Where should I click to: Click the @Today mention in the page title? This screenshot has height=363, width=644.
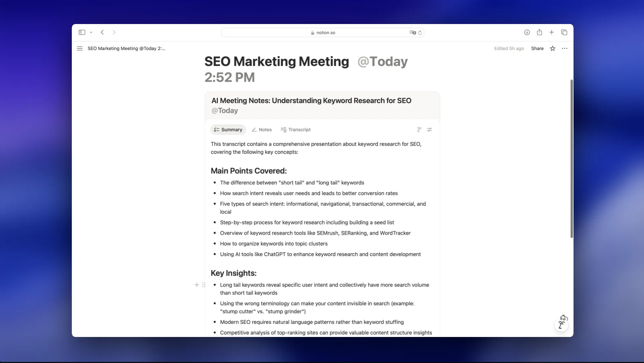point(382,61)
